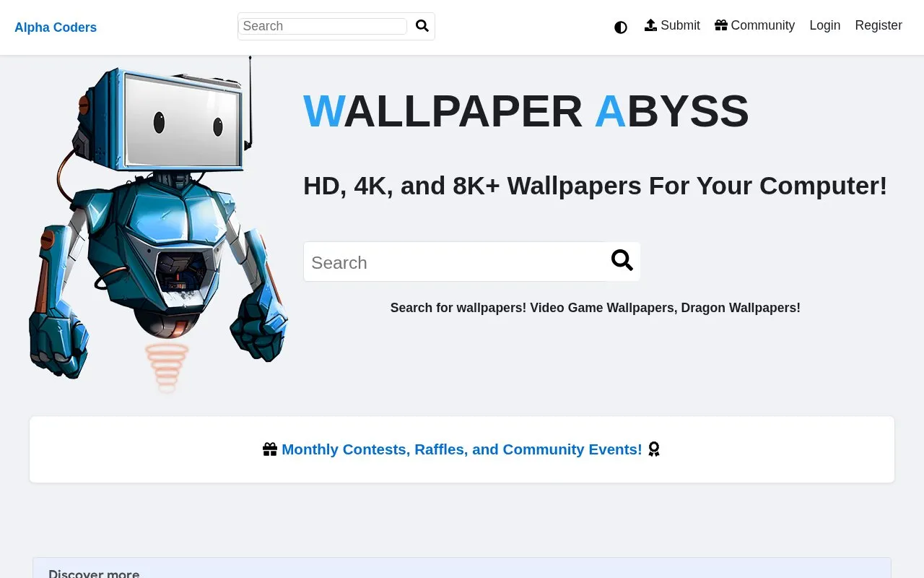Open the Alpha Coders home link
The height and width of the screenshot is (578, 924).
[x=56, y=27]
